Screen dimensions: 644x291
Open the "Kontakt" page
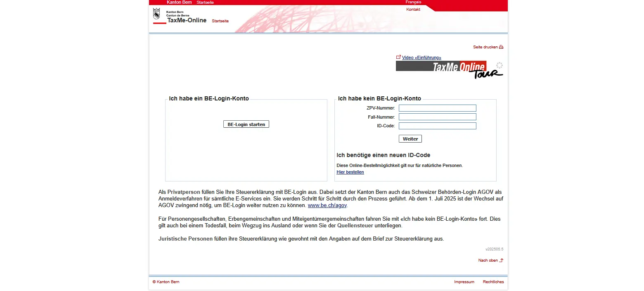(413, 9)
